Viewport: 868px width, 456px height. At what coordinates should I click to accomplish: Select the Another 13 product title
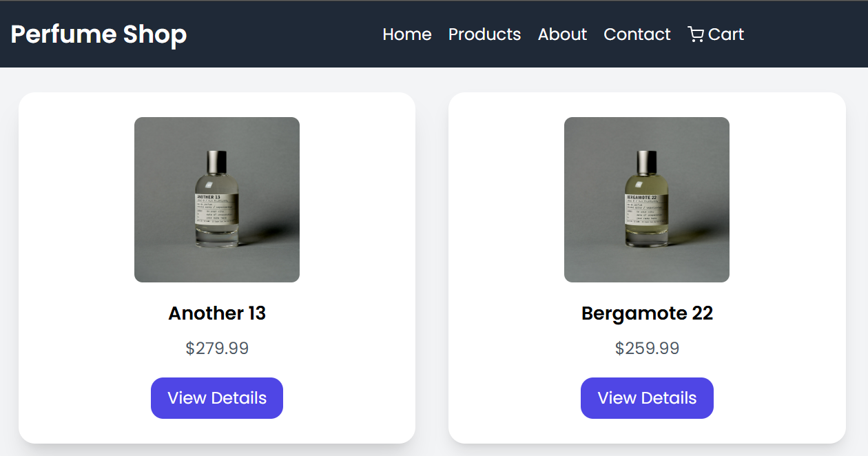[x=216, y=313]
